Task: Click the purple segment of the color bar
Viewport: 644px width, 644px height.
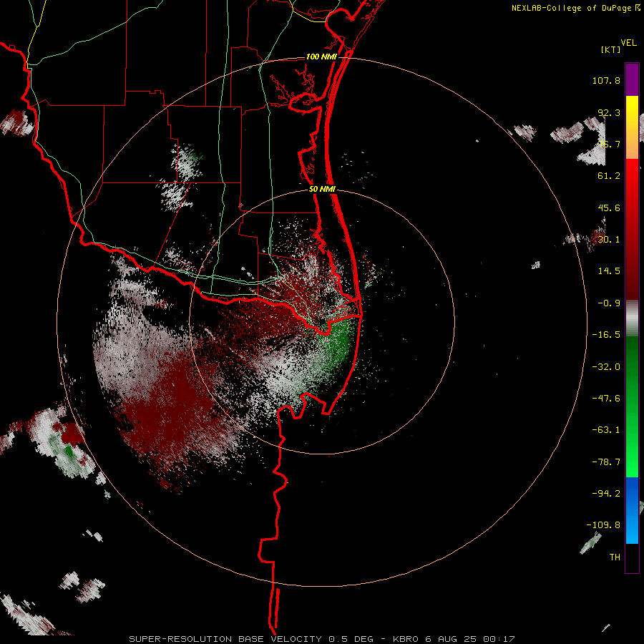Action: pyautogui.click(x=632, y=79)
